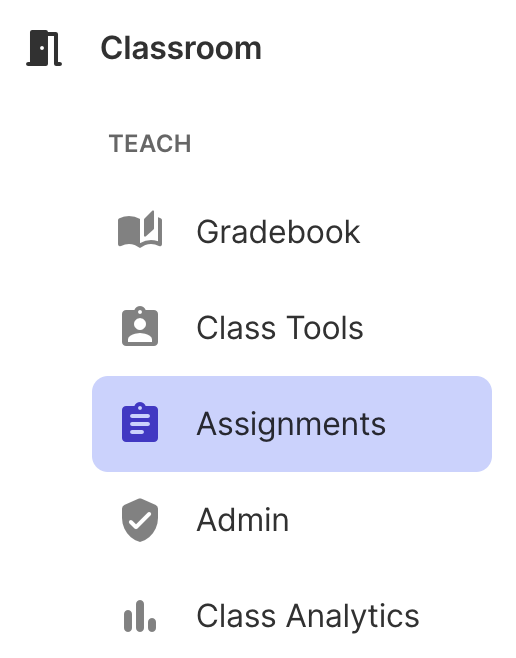
Task: Click the highlighted Assignments row's empty right side
Action: (438, 424)
